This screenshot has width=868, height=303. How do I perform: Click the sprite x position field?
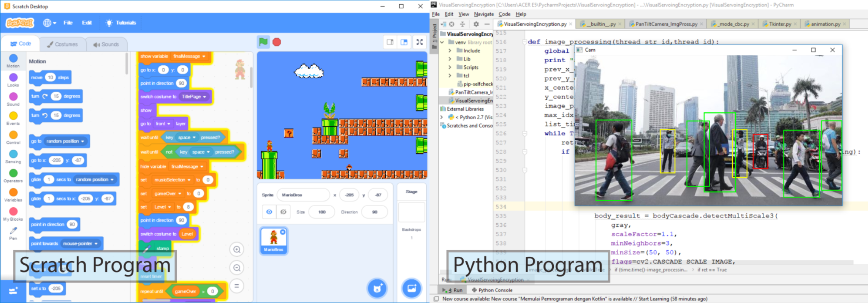point(349,195)
